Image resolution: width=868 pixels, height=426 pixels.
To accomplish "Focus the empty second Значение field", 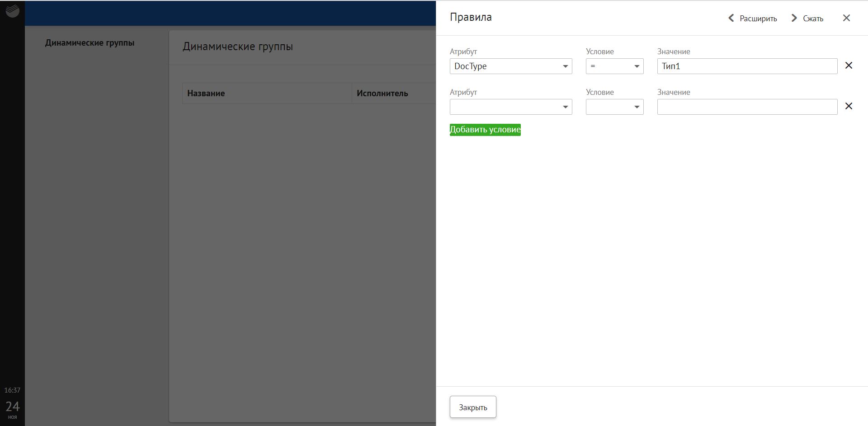I will pos(747,107).
